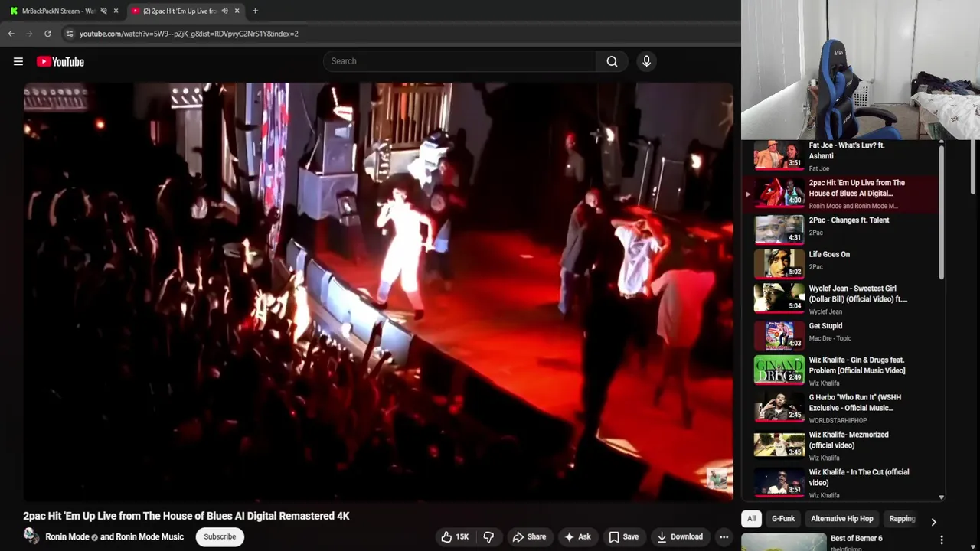Screen dimensions: 980x551
Task: Click the YouTube search input field
Action: click(459, 61)
